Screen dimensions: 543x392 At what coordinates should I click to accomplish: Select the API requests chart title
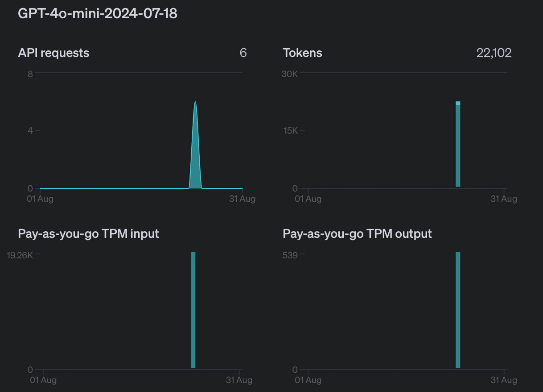tap(53, 53)
